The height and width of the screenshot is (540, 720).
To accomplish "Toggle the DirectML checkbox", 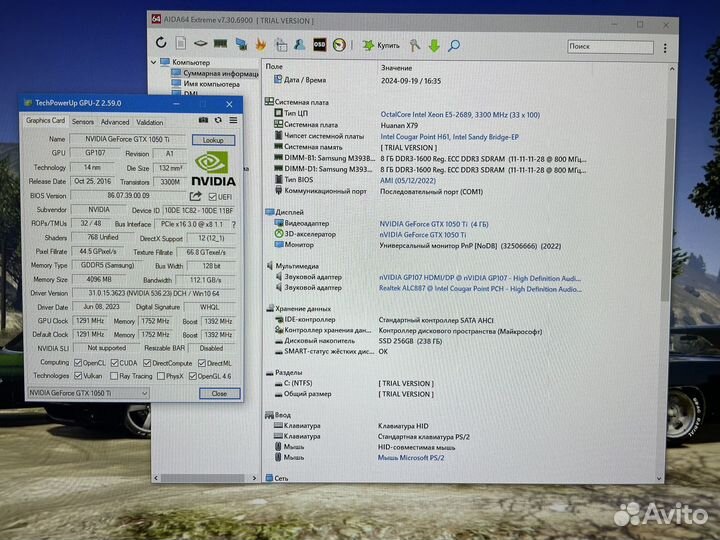I will (x=202, y=363).
